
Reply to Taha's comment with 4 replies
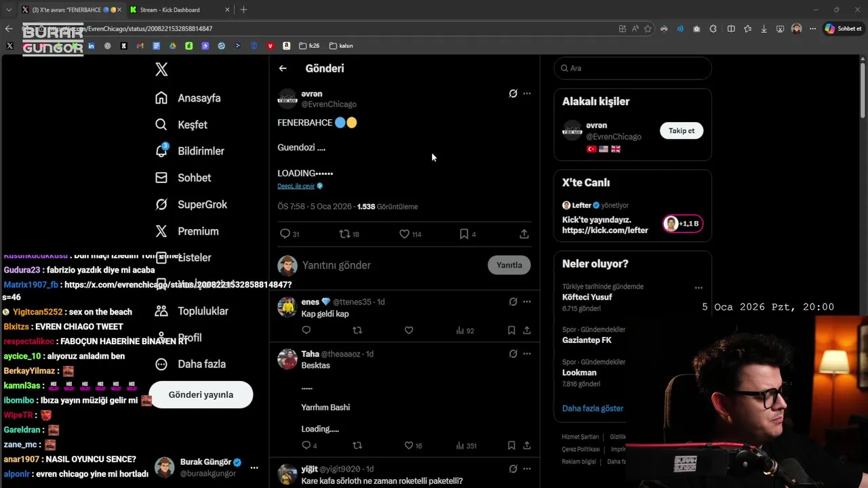pos(309,446)
